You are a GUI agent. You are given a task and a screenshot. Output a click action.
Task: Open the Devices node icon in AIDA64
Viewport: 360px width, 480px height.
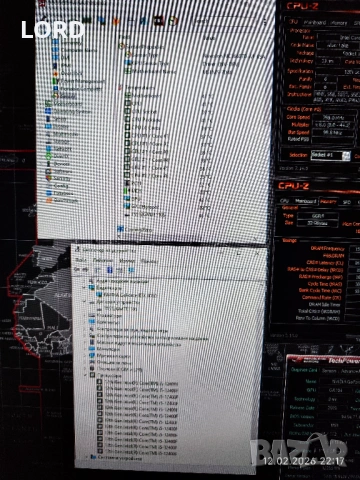[49, 163]
